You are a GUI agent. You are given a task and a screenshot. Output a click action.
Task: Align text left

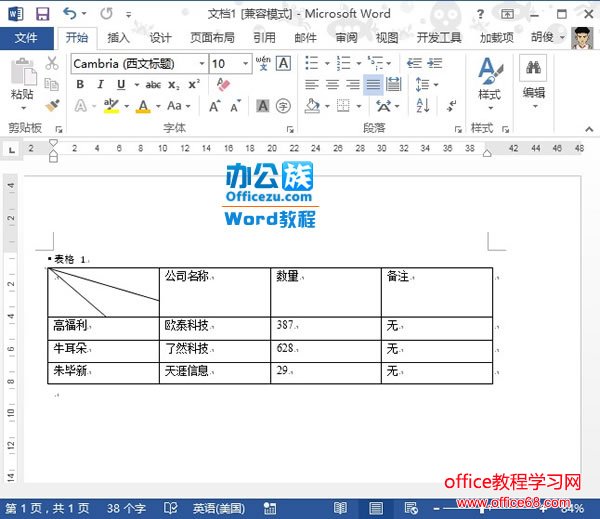click(312, 84)
